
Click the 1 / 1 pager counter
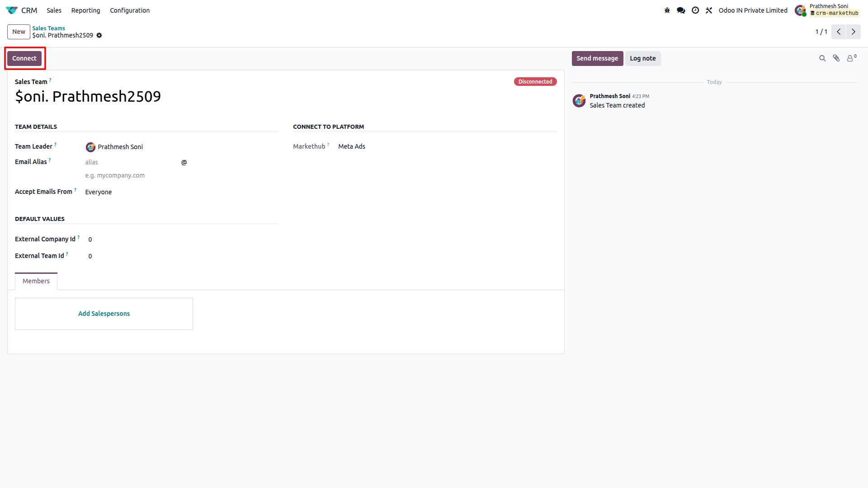coord(821,32)
